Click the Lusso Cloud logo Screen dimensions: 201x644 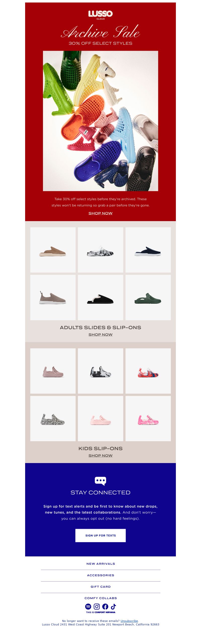click(x=100, y=15)
